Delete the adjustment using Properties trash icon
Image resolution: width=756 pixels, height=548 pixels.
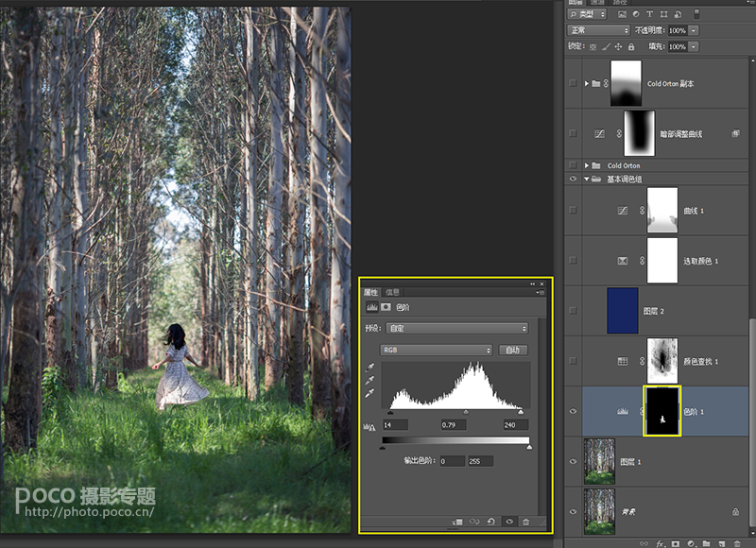[526, 522]
